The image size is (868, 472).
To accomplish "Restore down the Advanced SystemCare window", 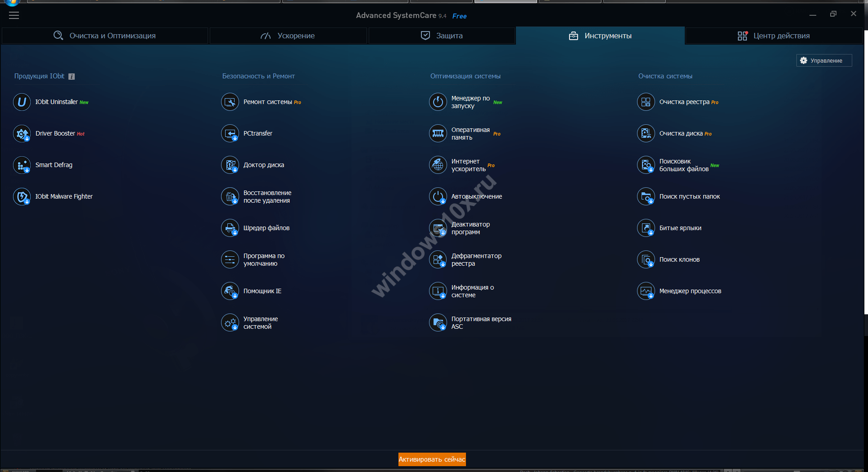I will (833, 14).
